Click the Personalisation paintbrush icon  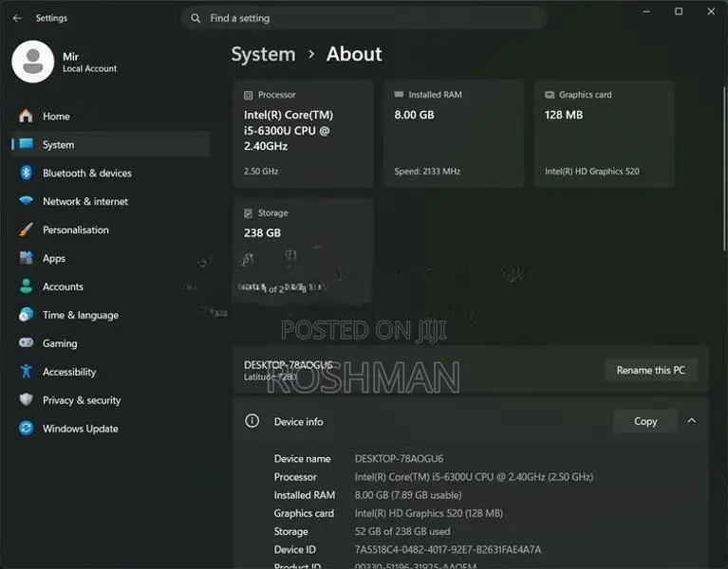coord(26,229)
